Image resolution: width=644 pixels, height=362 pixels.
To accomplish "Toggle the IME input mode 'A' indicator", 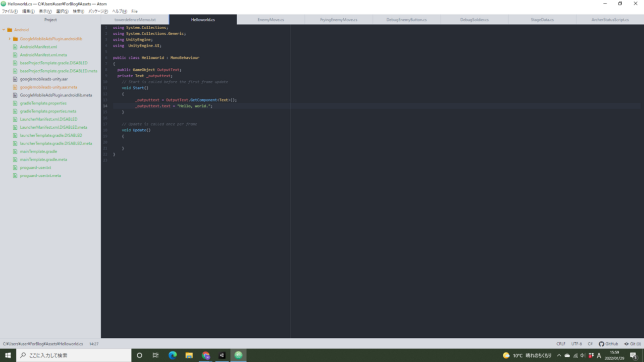I will point(599,356).
